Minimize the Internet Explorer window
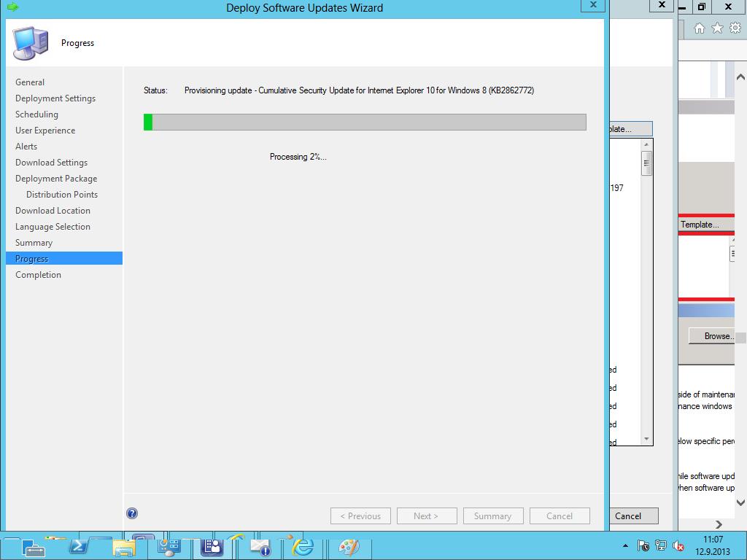The width and height of the screenshot is (747, 560). (682, 7)
